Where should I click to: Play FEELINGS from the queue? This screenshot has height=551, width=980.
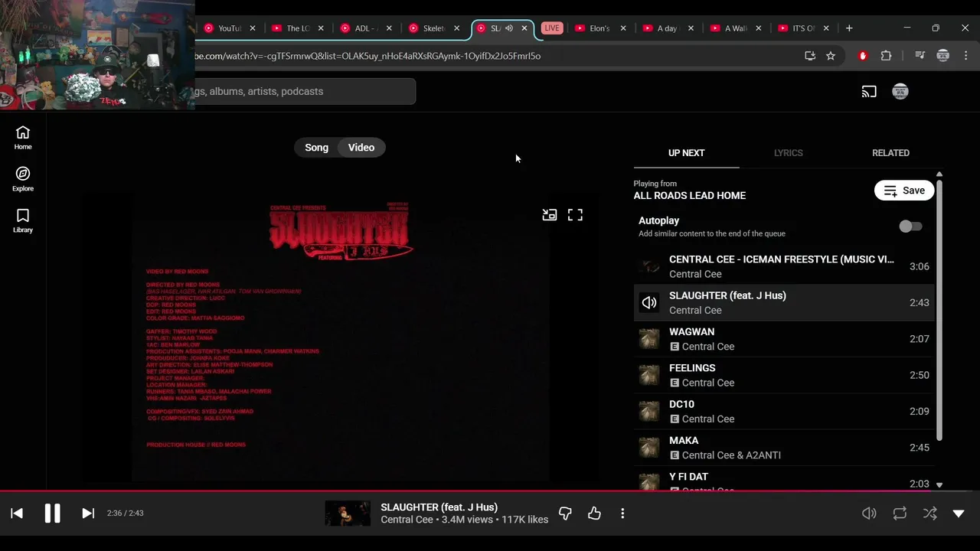pyautogui.click(x=784, y=375)
